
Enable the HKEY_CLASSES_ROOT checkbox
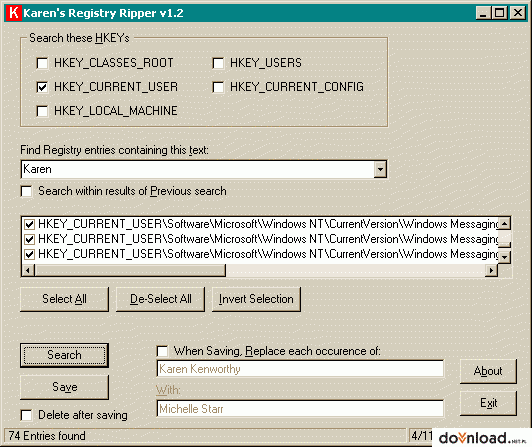click(42, 63)
